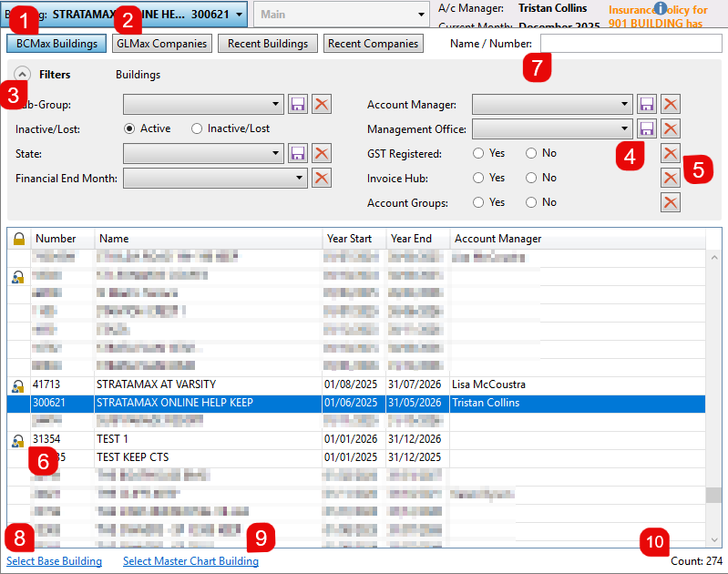The width and height of the screenshot is (728, 574).
Task: Click the lock icon for STRATAMAX AT VARSITY
Action: coord(17,385)
